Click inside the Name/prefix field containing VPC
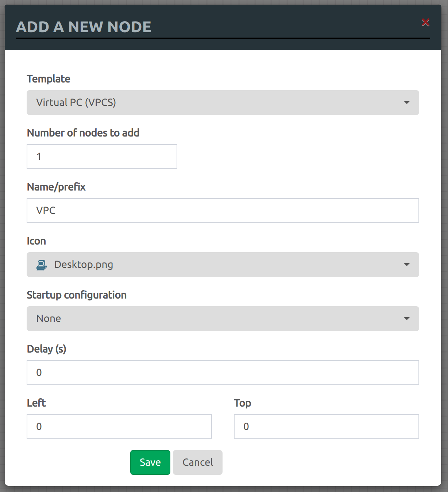This screenshot has width=448, height=492. pyautogui.click(x=223, y=211)
